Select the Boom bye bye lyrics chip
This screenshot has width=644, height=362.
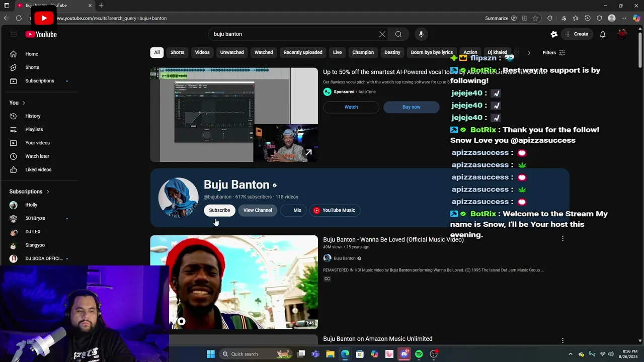coord(432,52)
